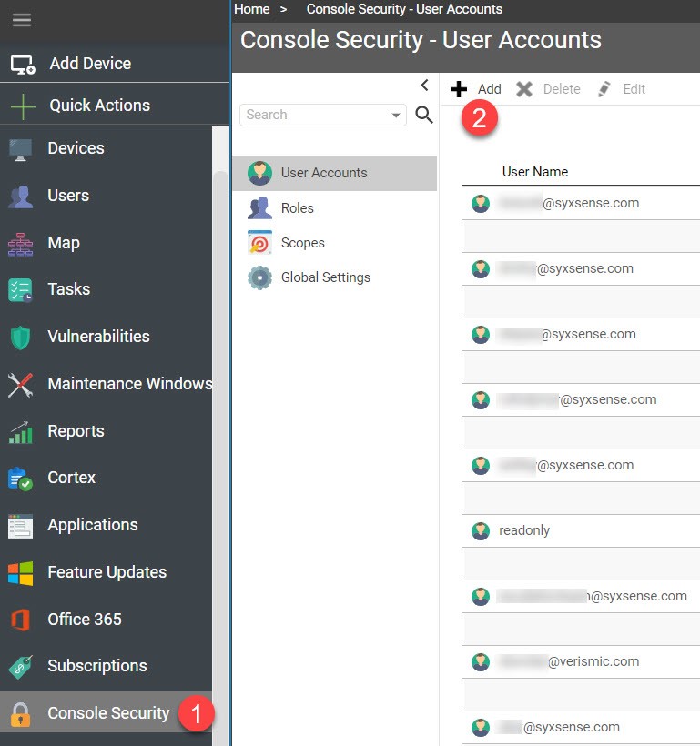Click the Devices monitor icon

coord(20,149)
